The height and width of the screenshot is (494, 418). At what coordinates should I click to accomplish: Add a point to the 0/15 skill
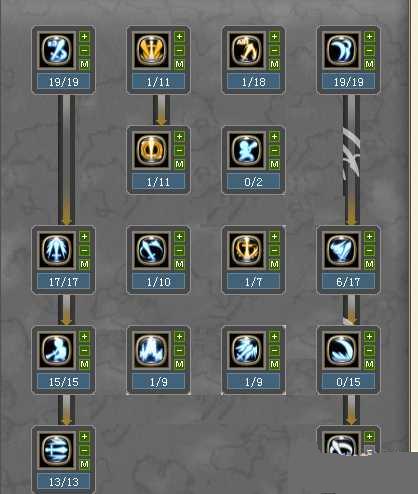point(369,337)
